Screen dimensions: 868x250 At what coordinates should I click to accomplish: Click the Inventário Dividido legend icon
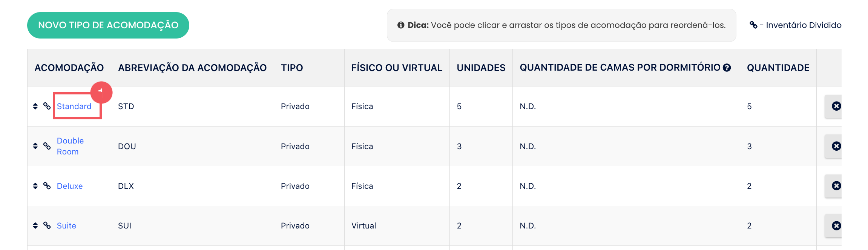(x=753, y=25)
